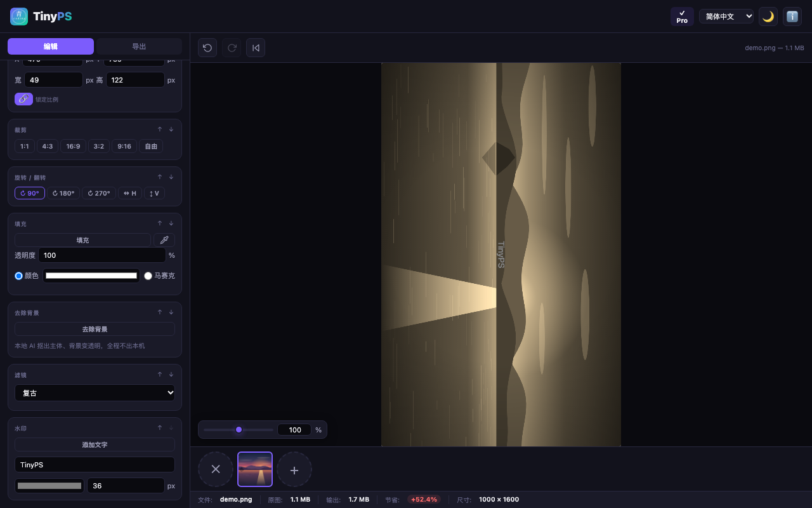The image size is (812, 508).
Task: Toggle the 90° rotation option
Action: point(30,193)
